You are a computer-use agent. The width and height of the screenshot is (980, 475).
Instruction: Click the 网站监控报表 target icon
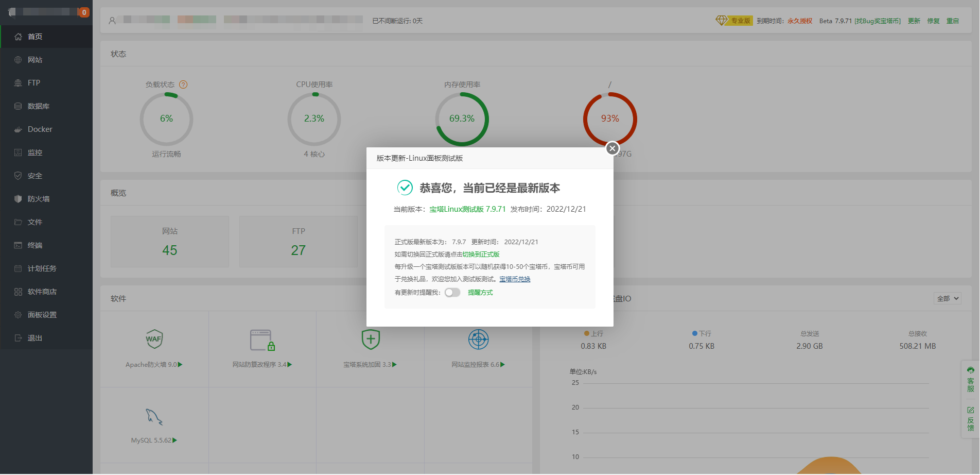pos(478,339)
